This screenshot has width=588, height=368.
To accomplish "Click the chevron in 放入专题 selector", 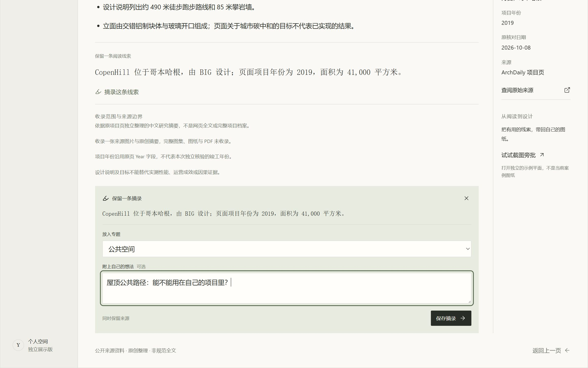I will [467, 249].
